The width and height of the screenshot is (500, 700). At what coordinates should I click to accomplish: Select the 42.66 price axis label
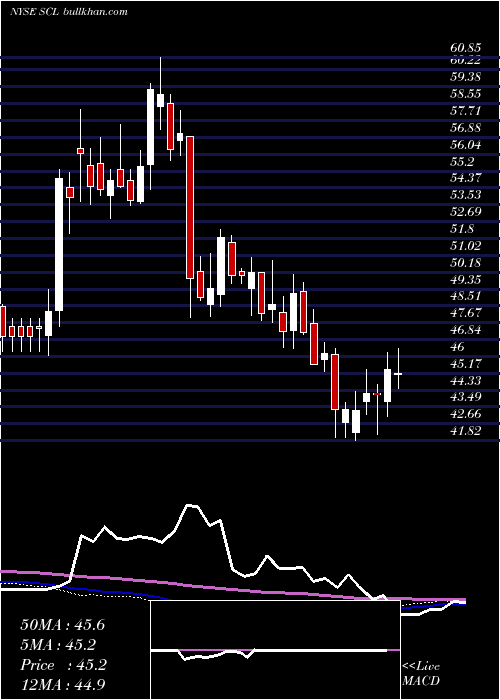(465, 414)
